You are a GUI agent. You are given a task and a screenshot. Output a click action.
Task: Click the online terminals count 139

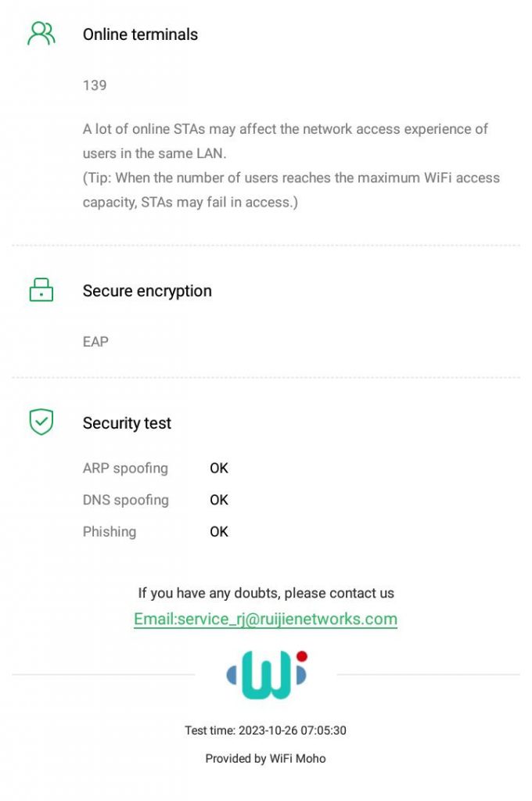click(95, 85)
